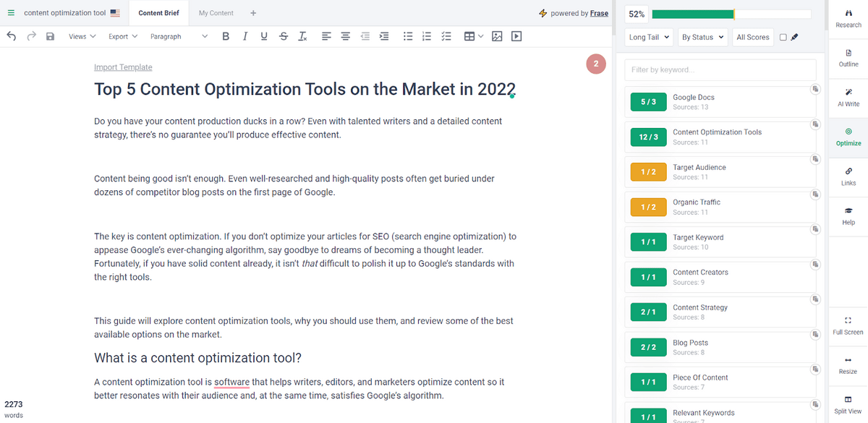Viewport: 868px width, 423px height.
Task: Toggle bold text formatting
Action: click(226, 36)
